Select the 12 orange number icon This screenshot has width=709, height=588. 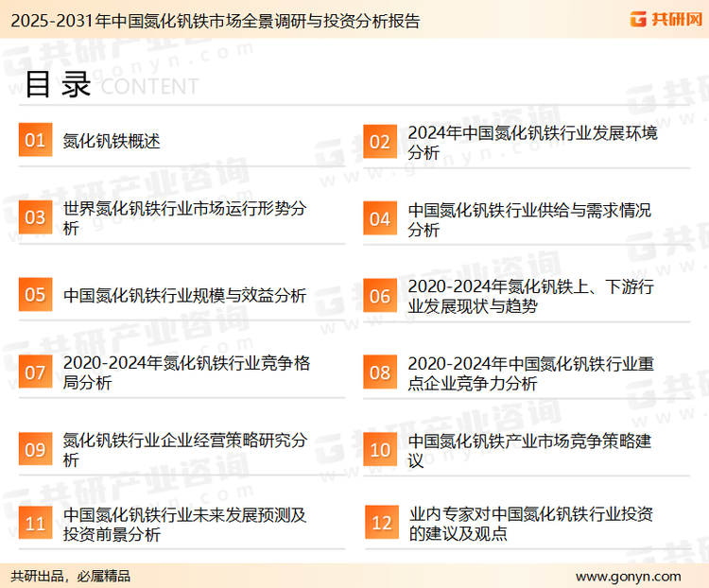381,524
